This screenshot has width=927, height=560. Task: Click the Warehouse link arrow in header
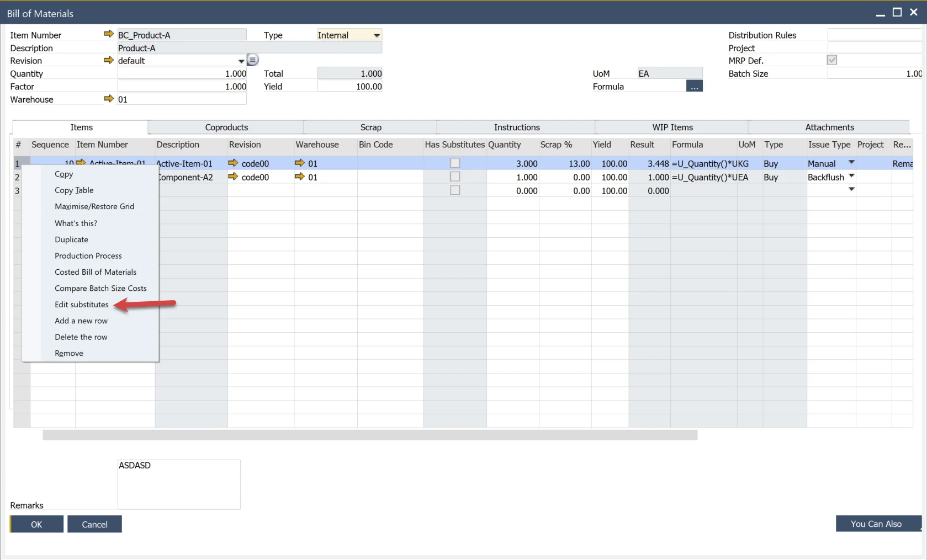pos(108,99)
